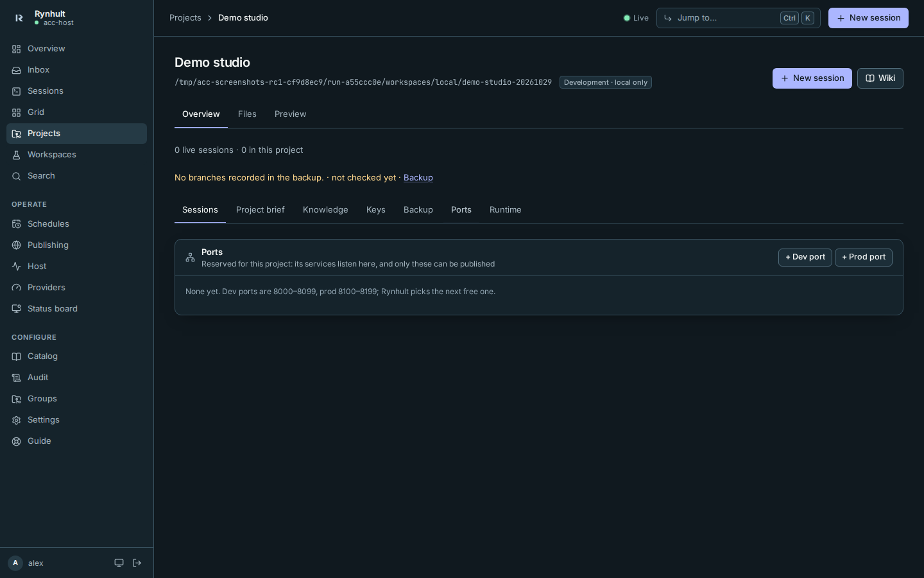
Task: Open Publishing via its globe icon
Action: coord(17,245)
